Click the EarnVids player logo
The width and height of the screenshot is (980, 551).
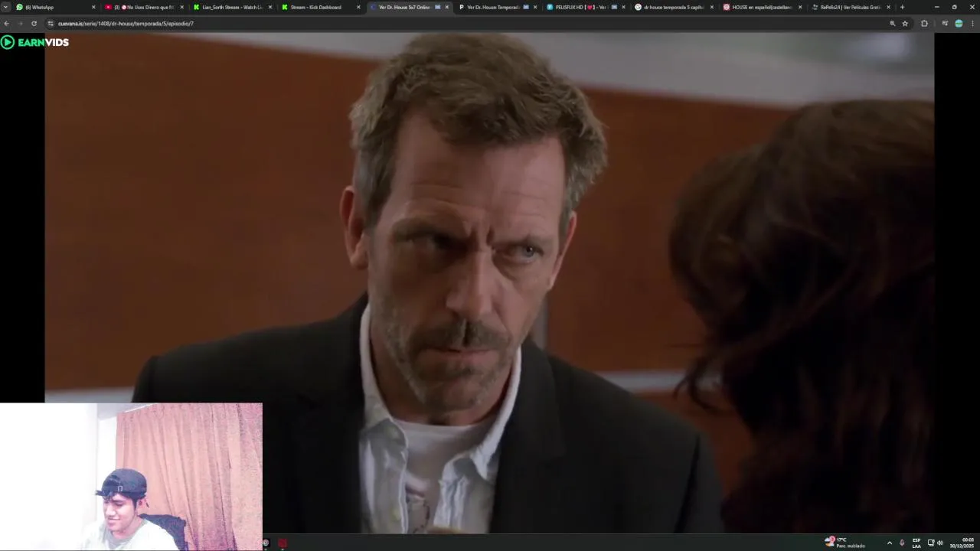35,42
